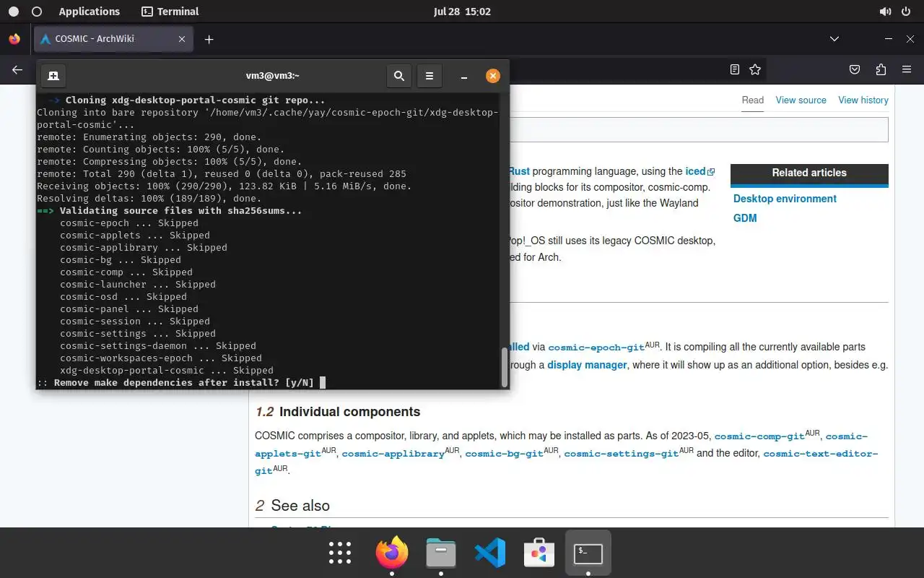Click cosmic-launcher ... Skipped line
Image resolution: width=924 pixels, height=578 pixels.
(x=138, y=285)
